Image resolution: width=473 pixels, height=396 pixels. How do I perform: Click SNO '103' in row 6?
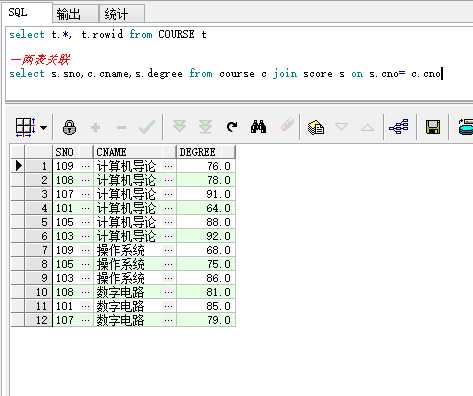point(65,236)
